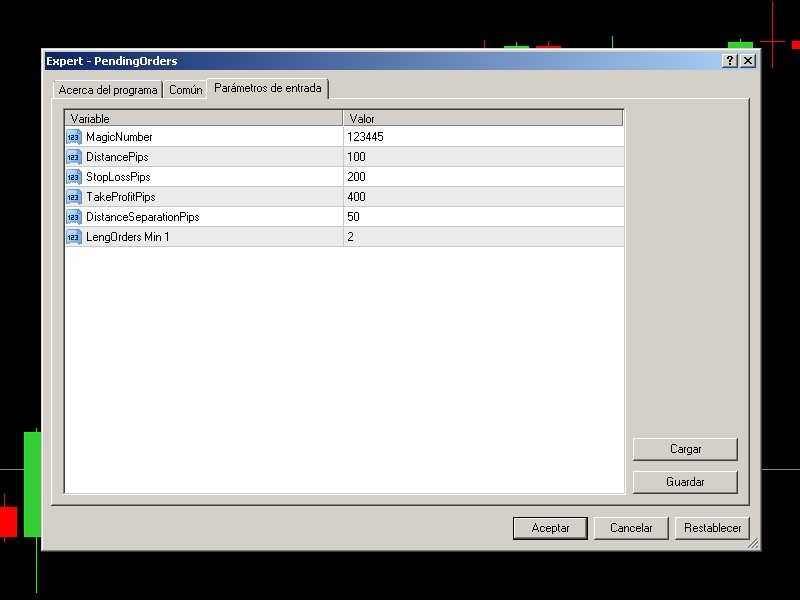
Task: Open the Común tab
Action: [186, 90]
